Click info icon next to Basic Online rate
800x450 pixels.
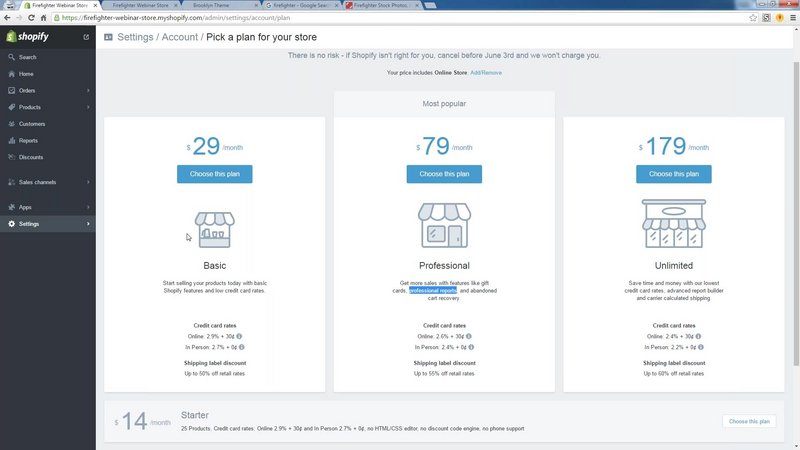[239, 336]
